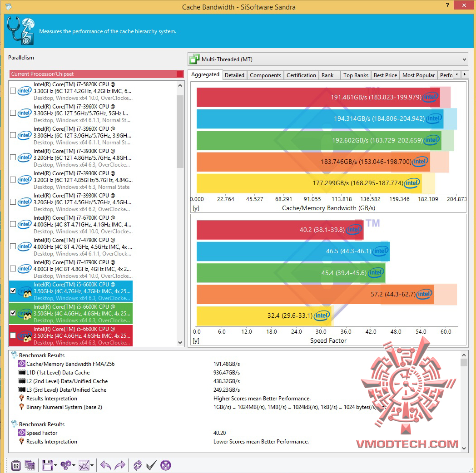Click the module settings icon in bottom toolbar
Image resolution: width=476 pixels, height=473 pixels.
click(16, 465)
